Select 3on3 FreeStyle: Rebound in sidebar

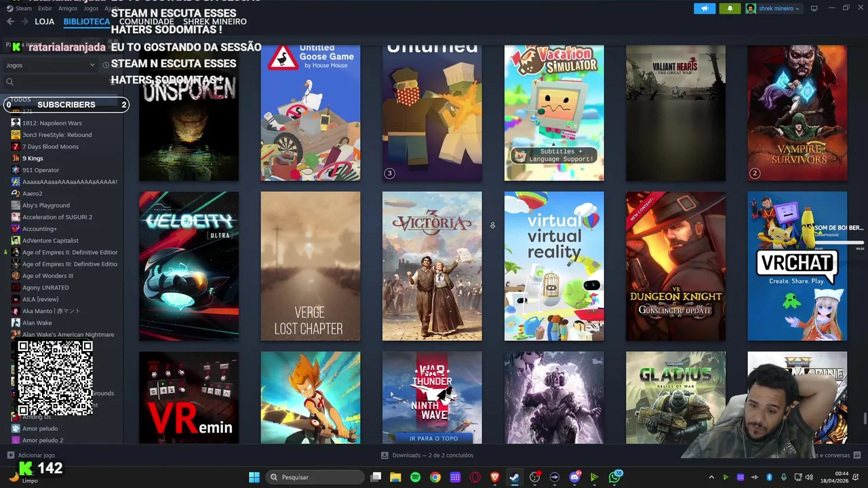(56, 135)
